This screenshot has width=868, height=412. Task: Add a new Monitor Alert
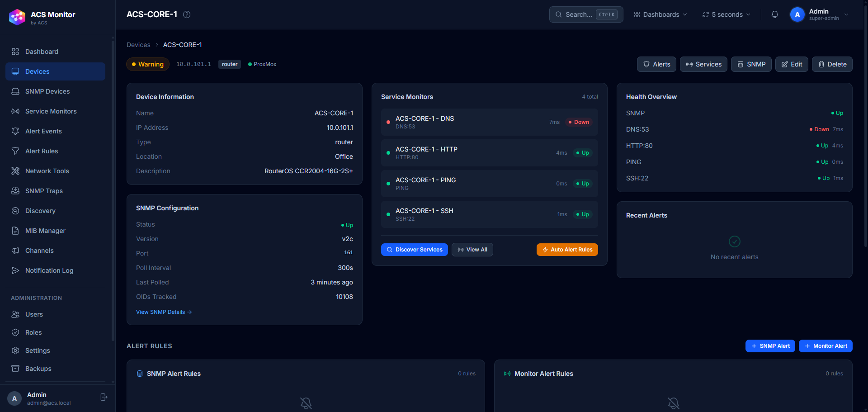(826, 346)
